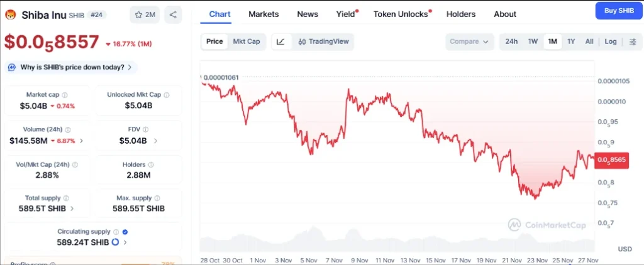Expand FDV details arrow

155,141
